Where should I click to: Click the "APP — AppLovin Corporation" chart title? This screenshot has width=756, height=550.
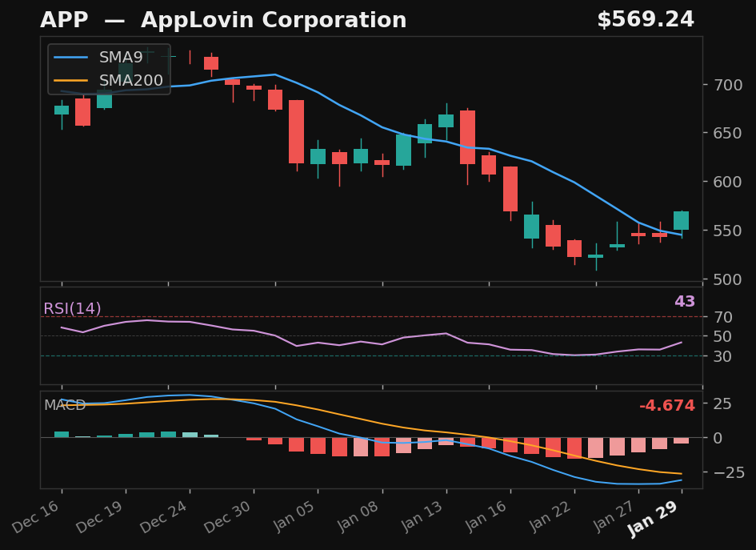click(x=223, y=20)
